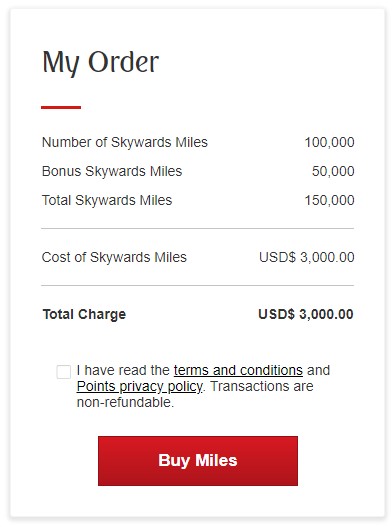Select the 100,000 miles value
The image size is (392, 527).
point(329,143)
